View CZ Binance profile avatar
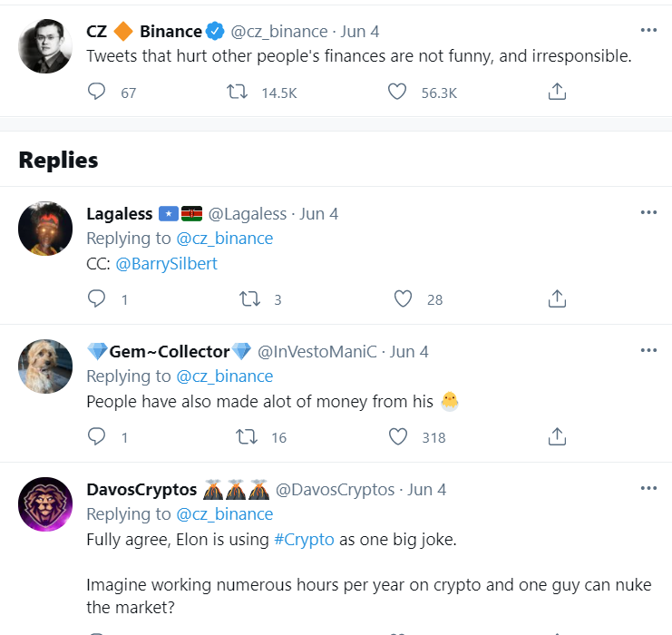The image size is (672, 635). pos(45,45)
